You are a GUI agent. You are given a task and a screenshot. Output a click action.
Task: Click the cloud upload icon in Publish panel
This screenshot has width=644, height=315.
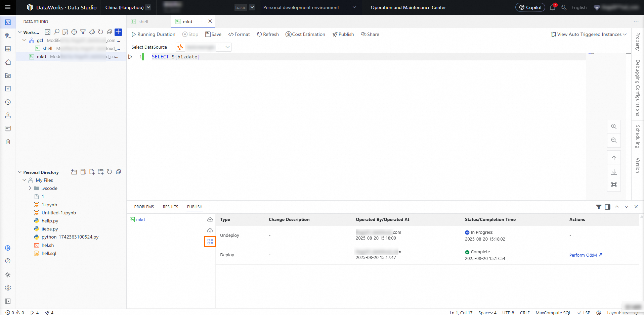(210, 220)
